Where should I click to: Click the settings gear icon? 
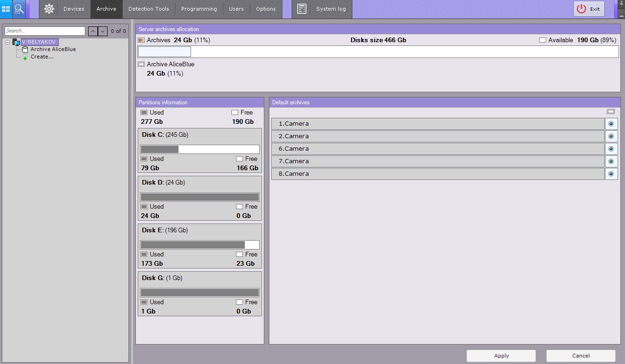49,9
